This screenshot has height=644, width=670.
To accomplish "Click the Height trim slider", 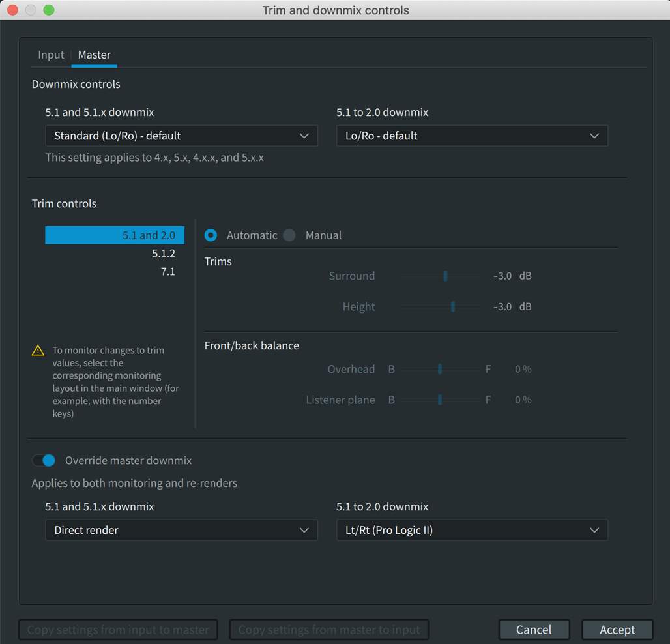I will click(452, 306).
